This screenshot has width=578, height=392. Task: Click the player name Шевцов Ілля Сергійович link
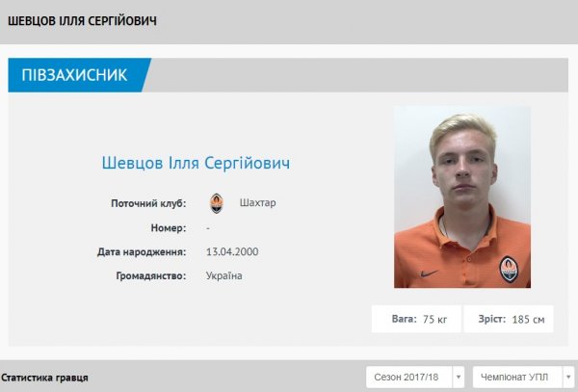[196, 163]
